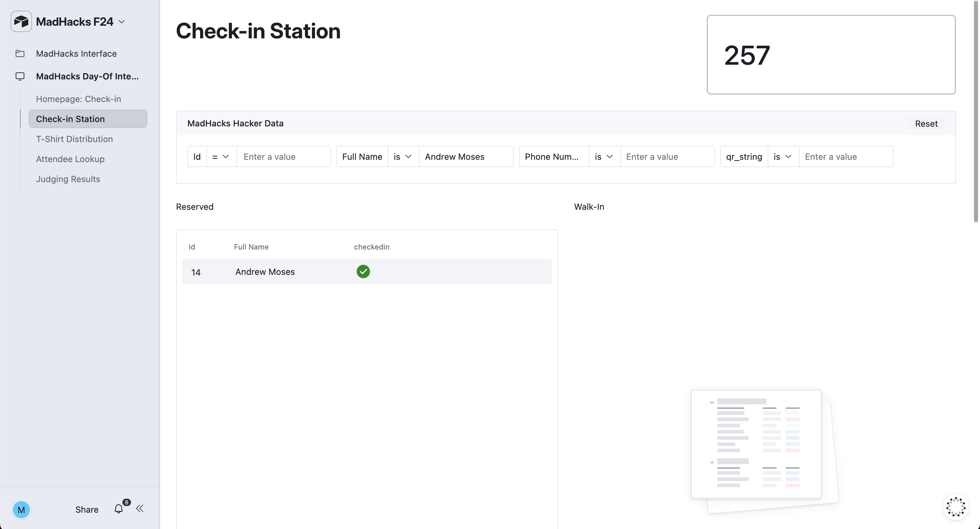
Task: Select the MadHacks Day-Of Interface app
Action: pyautogui.click(x=87, y=76)
